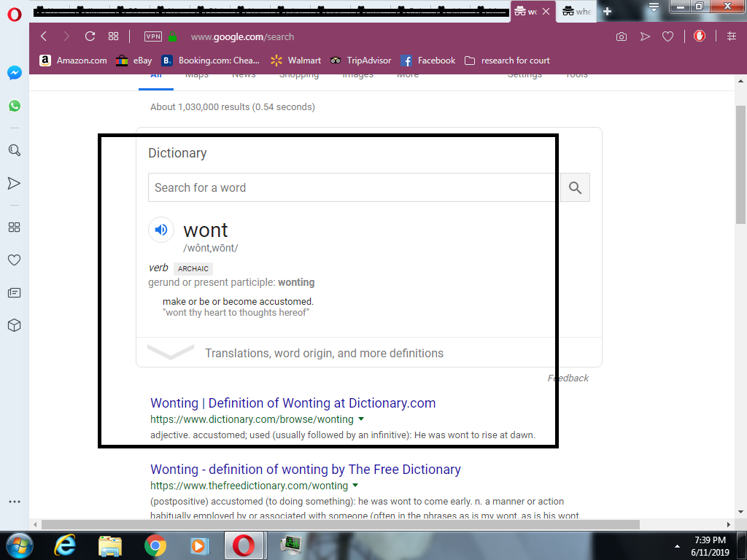Open Booking.com bookmark
The image size is (747, 560).
tap(211, 61)
